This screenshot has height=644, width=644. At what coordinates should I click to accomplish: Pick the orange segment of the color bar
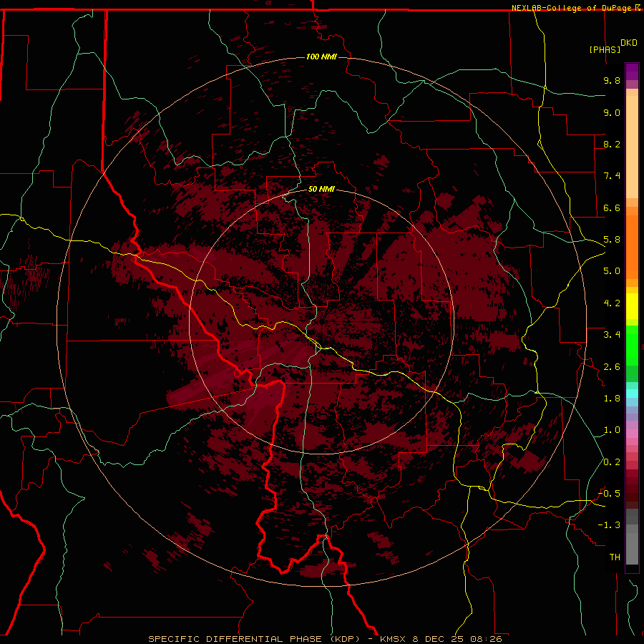[632, 248]
